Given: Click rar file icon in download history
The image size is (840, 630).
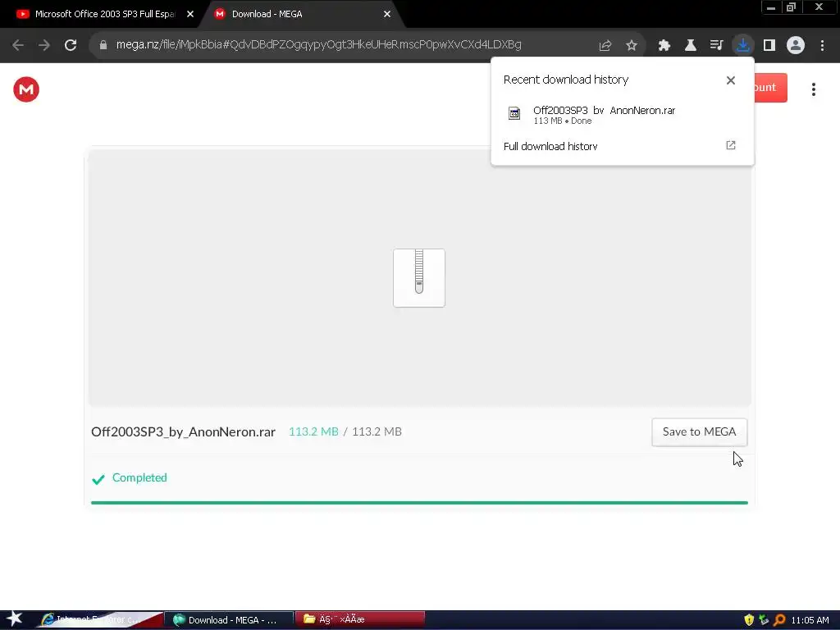Looking at the screenshot, I should [514, 113].
